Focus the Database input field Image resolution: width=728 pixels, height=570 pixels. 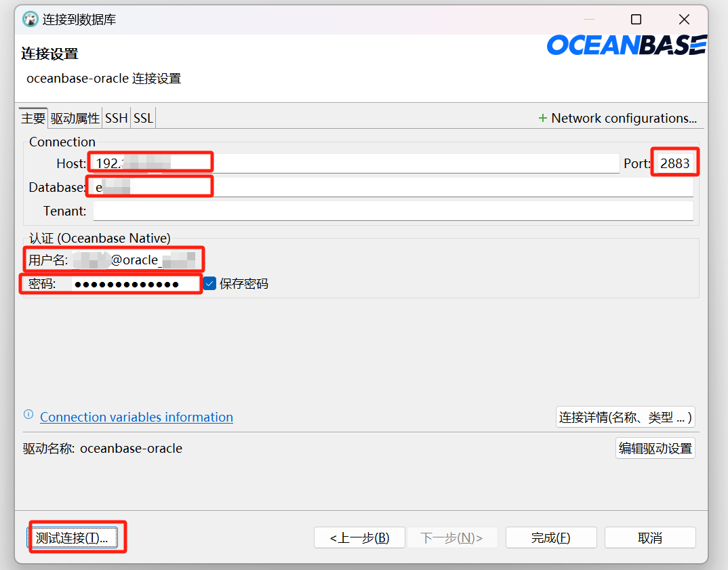point(392,187)
